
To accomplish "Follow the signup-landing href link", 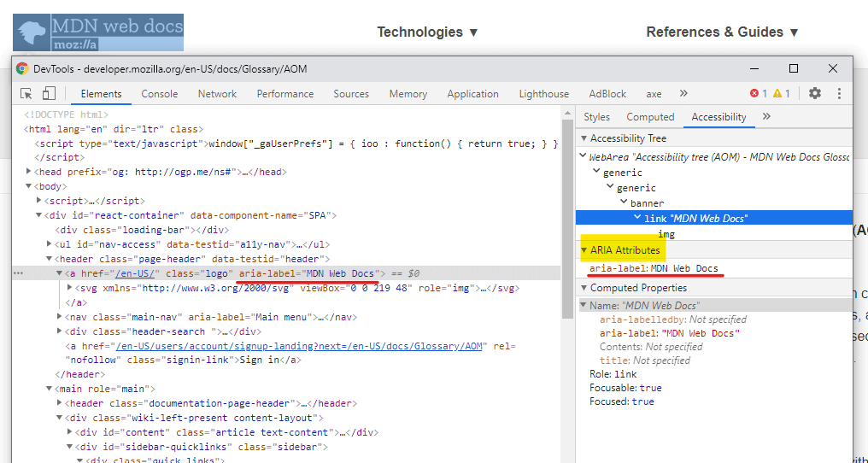I will coord(299,346).
